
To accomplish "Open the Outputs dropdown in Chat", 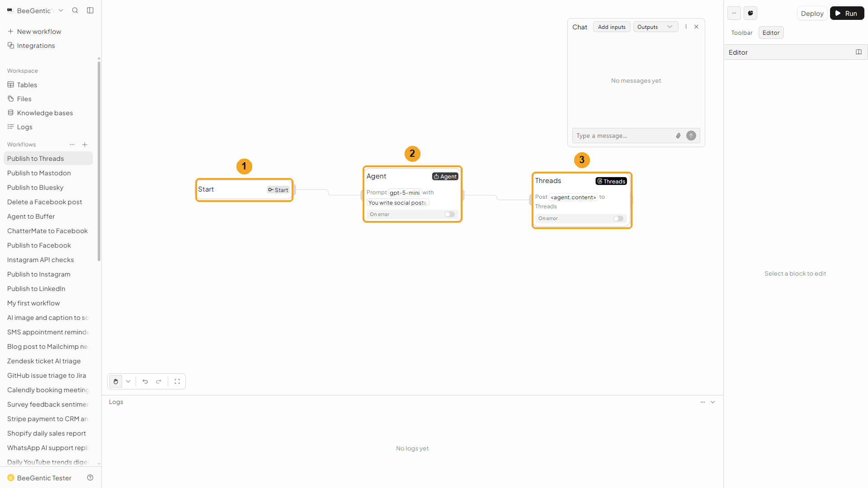I will tap(656, 27).
